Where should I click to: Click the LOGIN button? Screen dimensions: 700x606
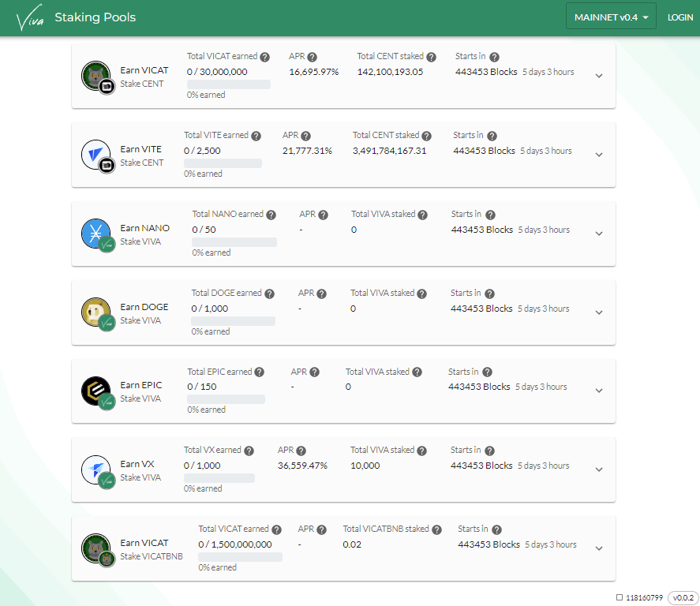[x=680, y=17]
